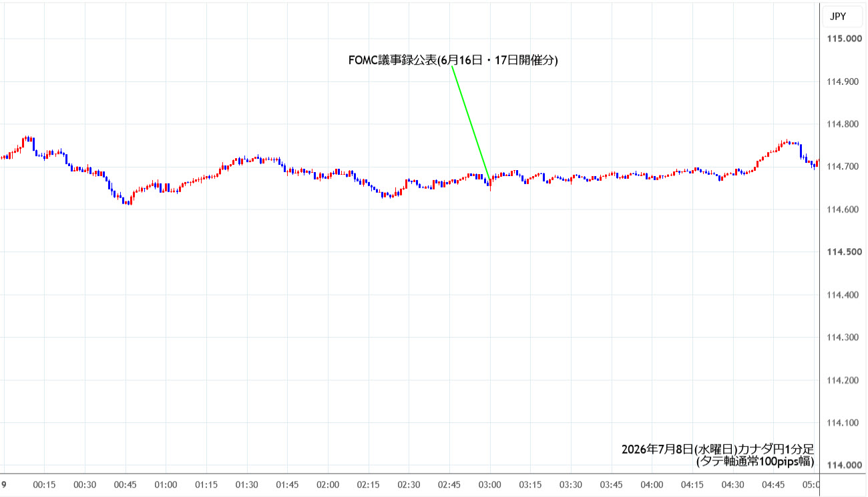Click the 01:45 time axis label

287,485
